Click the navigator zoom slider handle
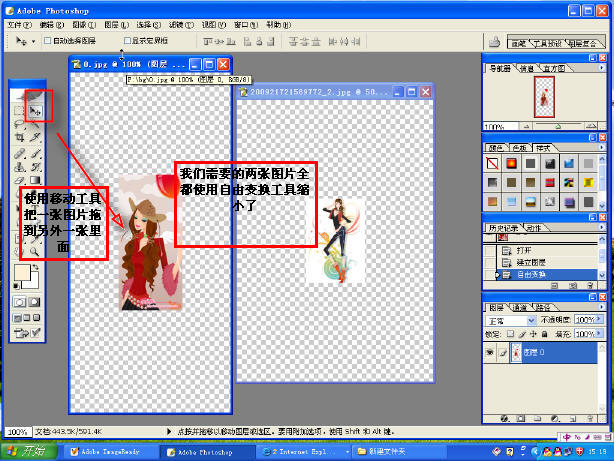This screenshot has height=461, width=614. [x=558, y=126]
